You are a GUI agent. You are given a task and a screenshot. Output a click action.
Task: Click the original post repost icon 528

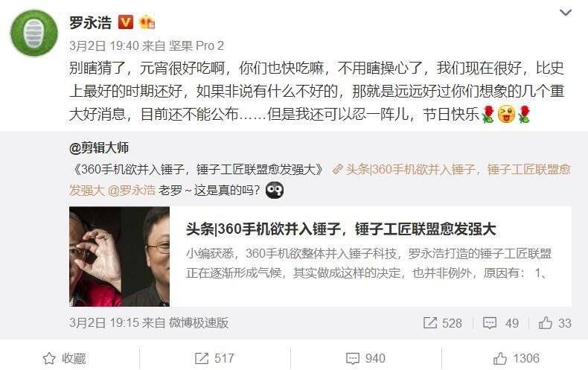[x=443, y=323]
